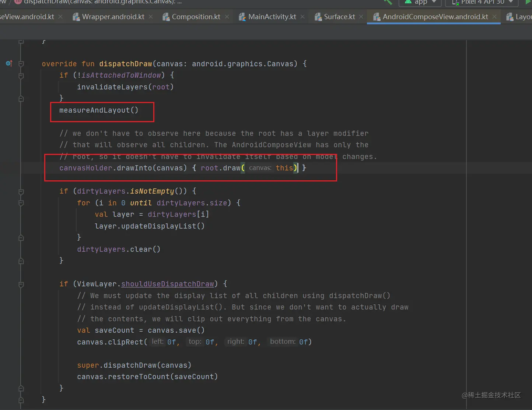The width and height of the screenshot is (532, 410).
Task: Click the AndroidComposeView.android.kt file icon
Action: pos(377,17)
